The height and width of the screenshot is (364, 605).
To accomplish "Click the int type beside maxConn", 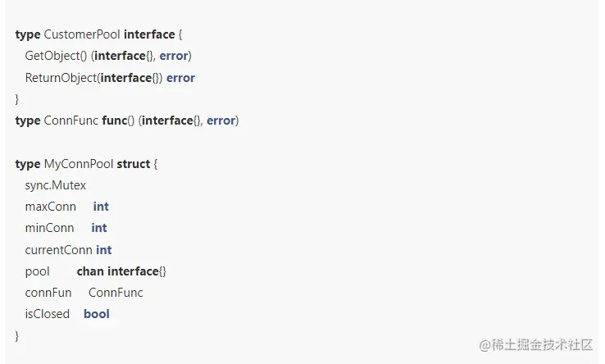I will (101, 207).
